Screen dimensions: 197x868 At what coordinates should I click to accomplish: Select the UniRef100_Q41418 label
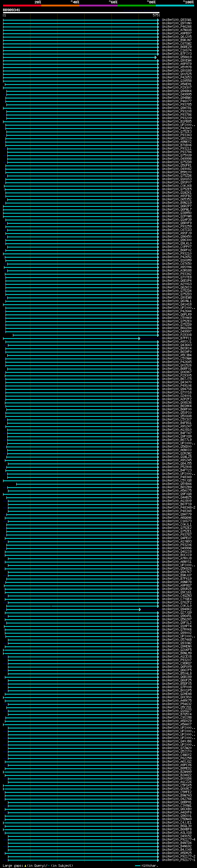tap(177, 304)
